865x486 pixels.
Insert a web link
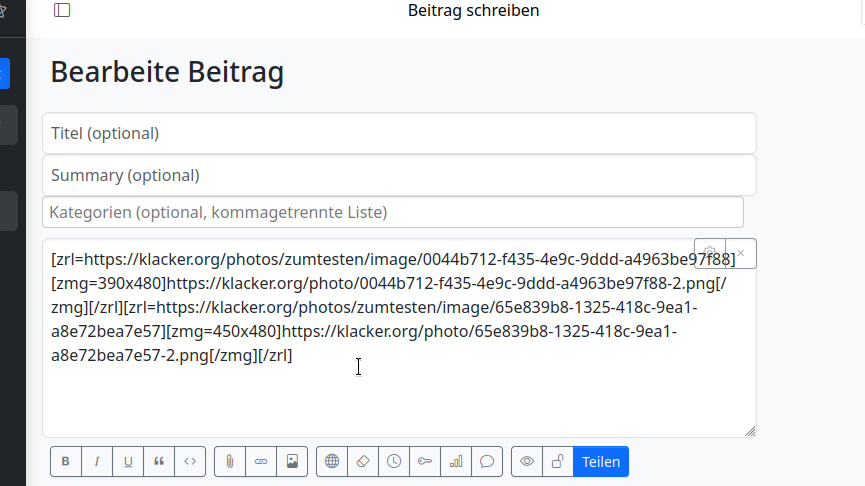(x=261, y=462)
